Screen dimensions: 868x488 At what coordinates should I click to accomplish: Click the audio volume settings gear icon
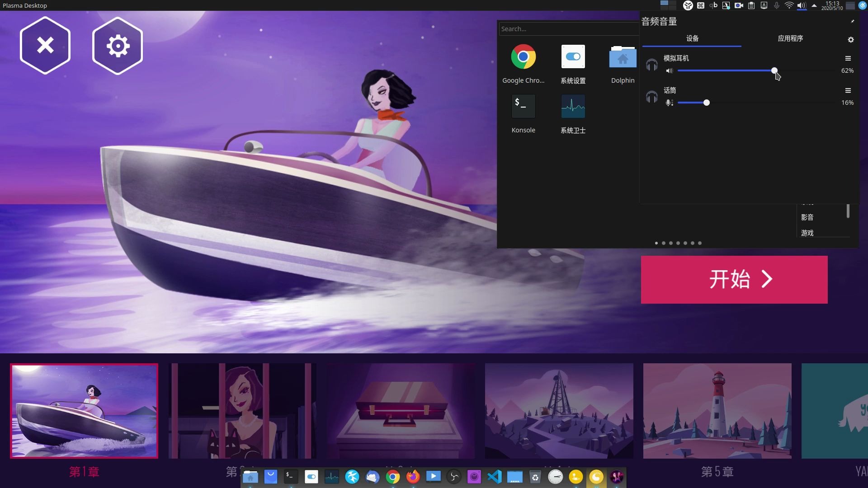850,40
